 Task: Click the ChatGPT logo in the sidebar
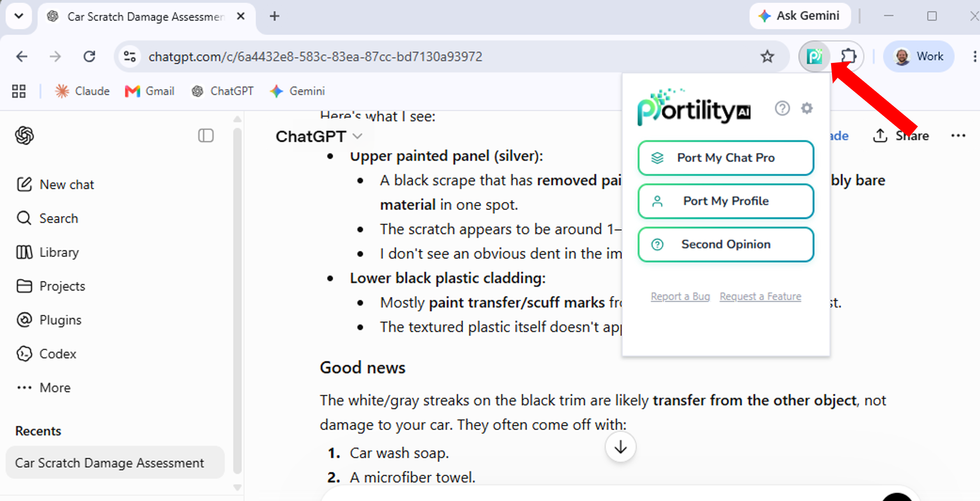pyautogui.click(x=24, y=136)
